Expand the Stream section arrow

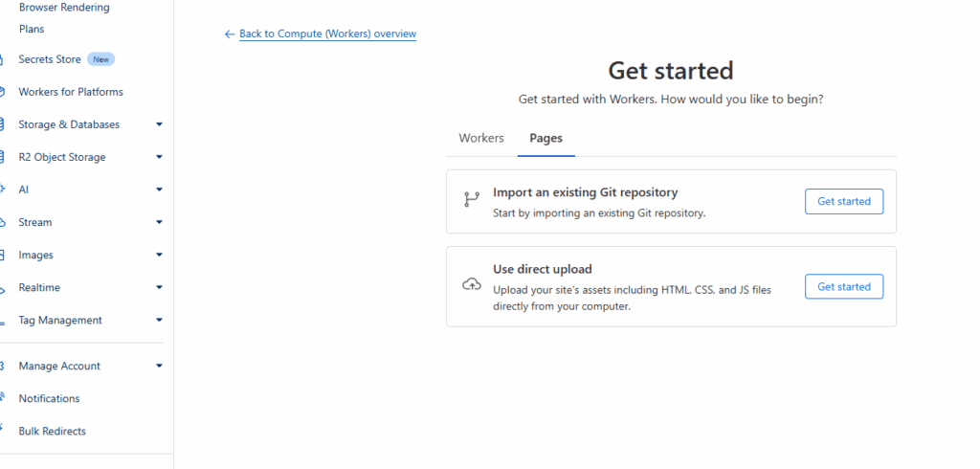(x=160, y=222)
